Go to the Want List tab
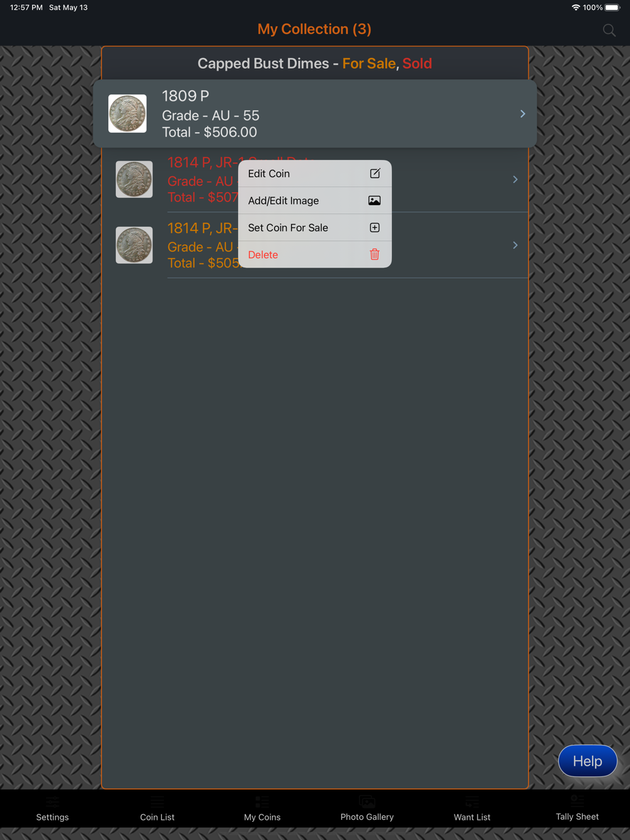Viewport: 630px width, 840px height. 472,809
